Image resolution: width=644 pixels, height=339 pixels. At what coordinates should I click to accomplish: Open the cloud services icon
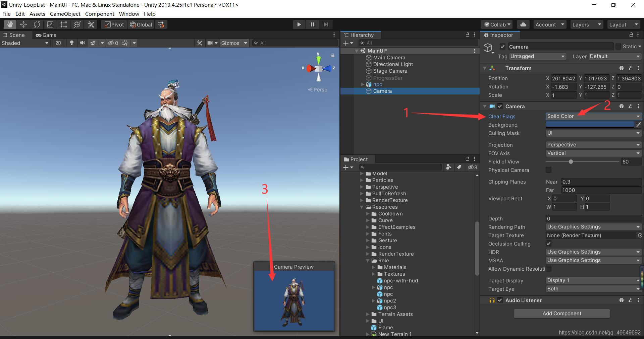coord(523,24)
